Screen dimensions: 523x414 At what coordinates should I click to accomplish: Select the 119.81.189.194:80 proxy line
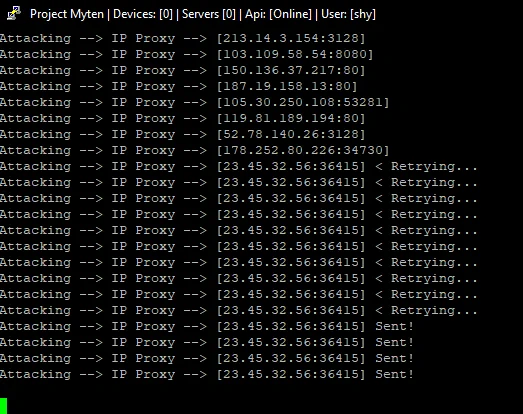[x=182, y=118]
